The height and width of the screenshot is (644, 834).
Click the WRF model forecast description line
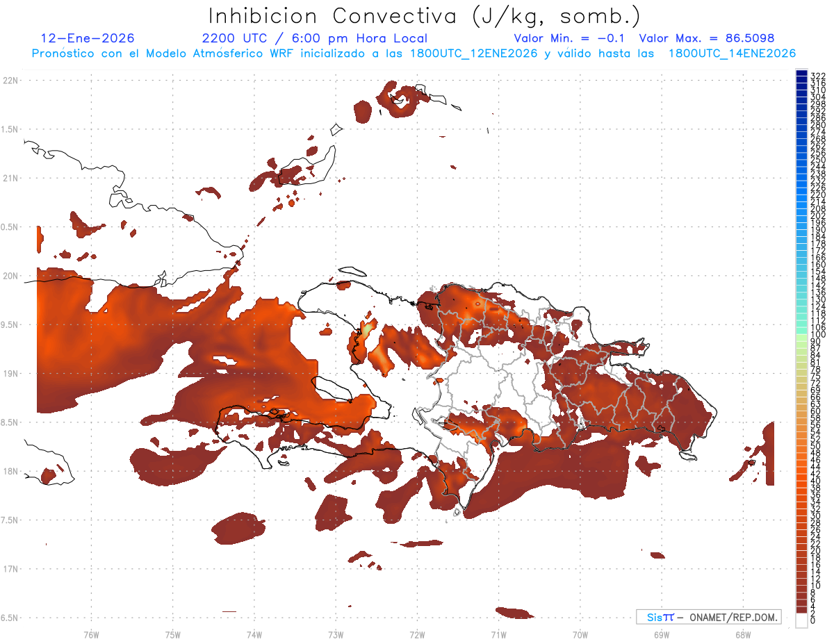point(414,53)
